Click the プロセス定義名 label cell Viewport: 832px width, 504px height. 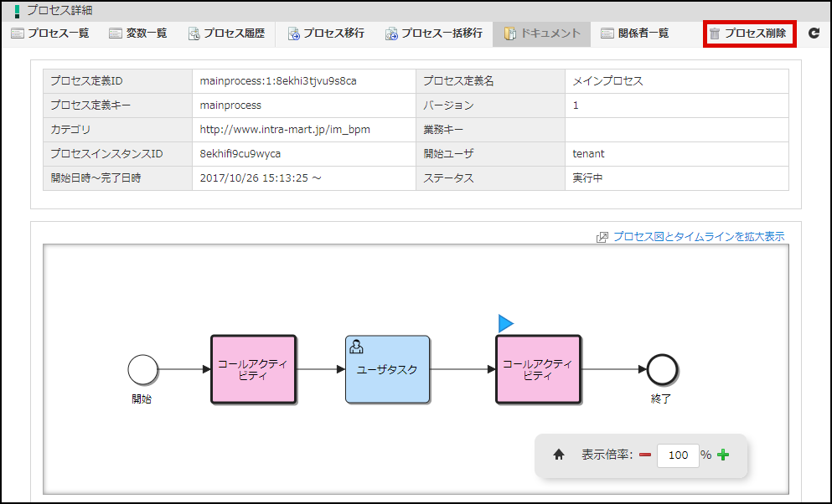[x=490, y=81]
